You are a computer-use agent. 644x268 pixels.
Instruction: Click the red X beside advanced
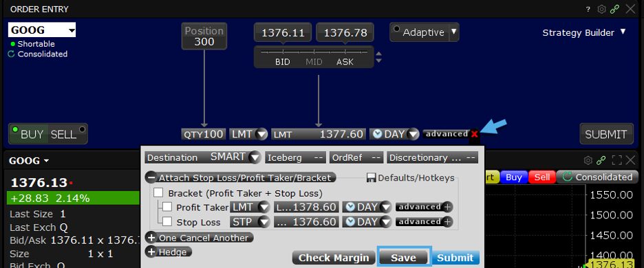pos(474,134)
